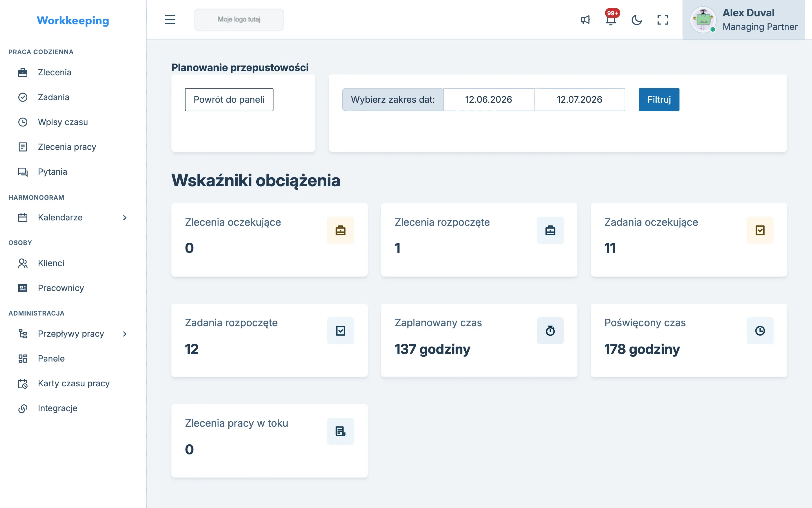Click checkbox icon on Zadania rozpoczęte card
This screenshot has height=508, width=812.
[x=340, y=330]
